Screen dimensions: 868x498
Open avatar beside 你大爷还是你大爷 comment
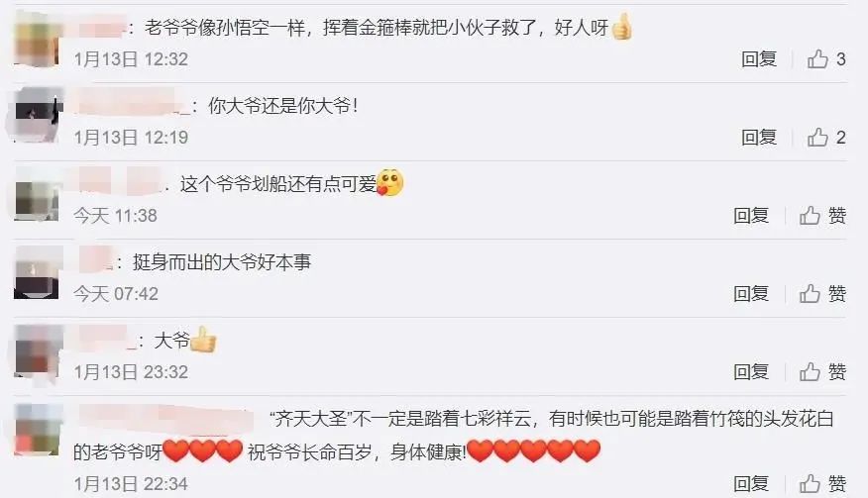(x=37, y=116)
